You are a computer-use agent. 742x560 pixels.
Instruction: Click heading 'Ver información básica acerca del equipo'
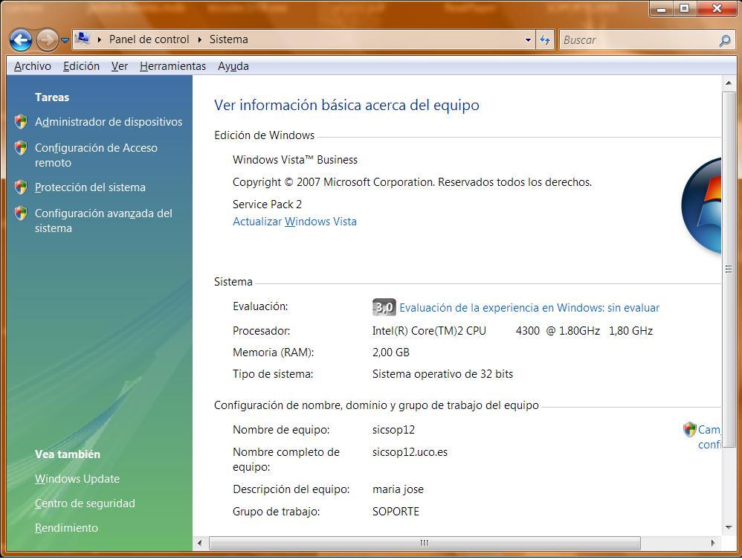pos(346,105)
